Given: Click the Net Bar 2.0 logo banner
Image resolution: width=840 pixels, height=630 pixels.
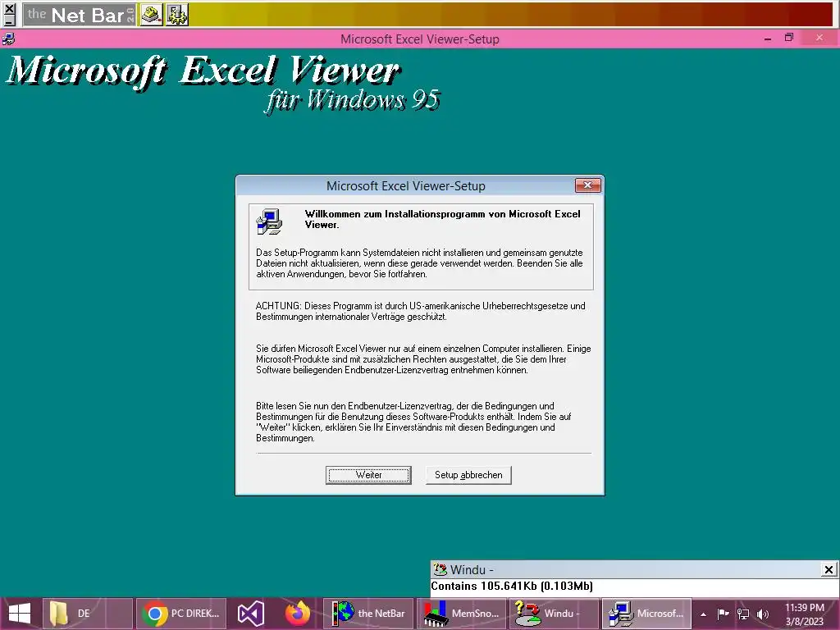Looking at the screenshot, I should [x=80, y=15].
